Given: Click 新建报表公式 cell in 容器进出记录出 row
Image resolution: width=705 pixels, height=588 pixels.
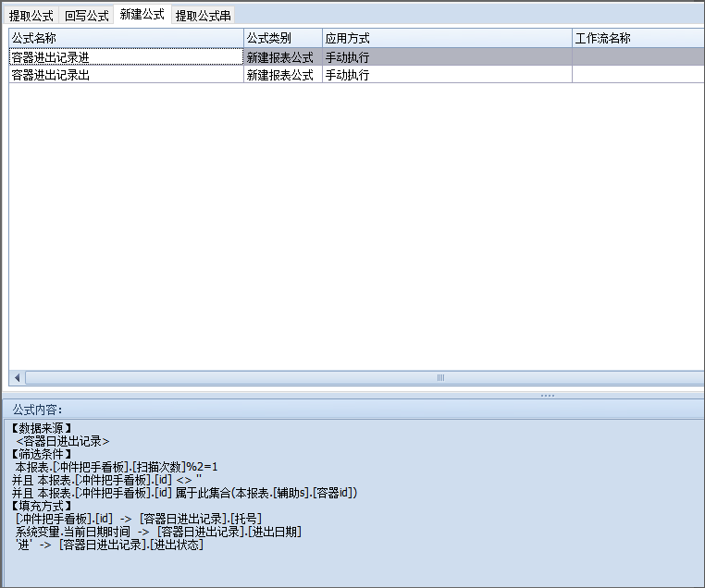Looking at the screenshot, I should pyautogui.click(x=280, y=75).
